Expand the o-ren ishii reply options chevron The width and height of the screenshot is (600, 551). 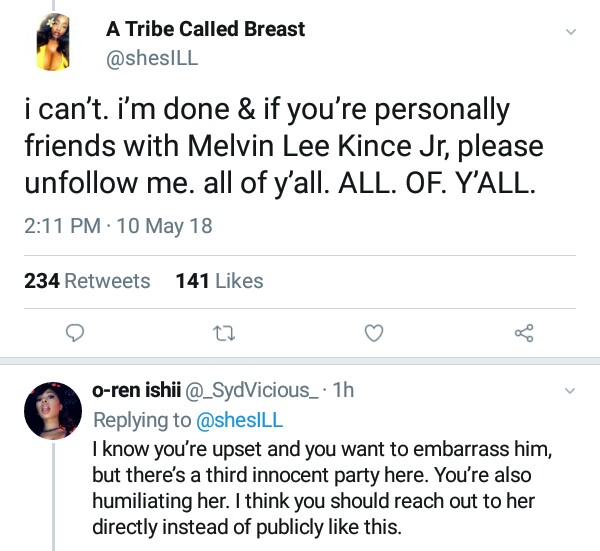(571, 389)
